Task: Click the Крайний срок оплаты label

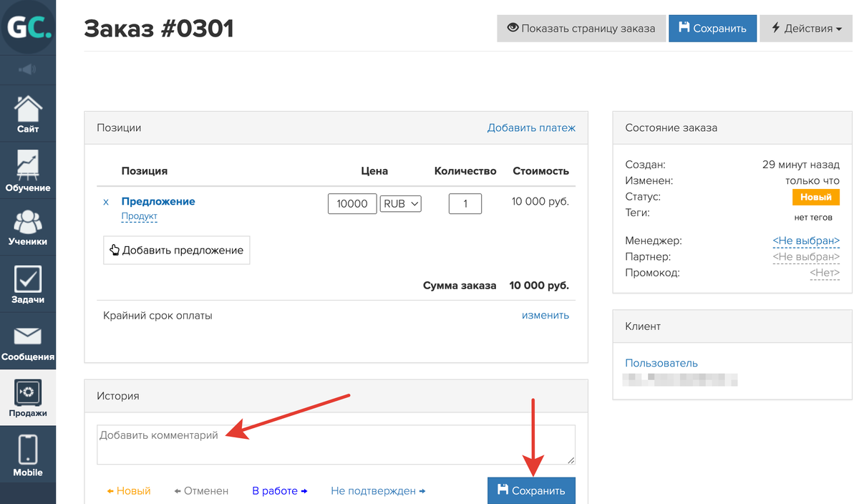Action: point(157,315)
